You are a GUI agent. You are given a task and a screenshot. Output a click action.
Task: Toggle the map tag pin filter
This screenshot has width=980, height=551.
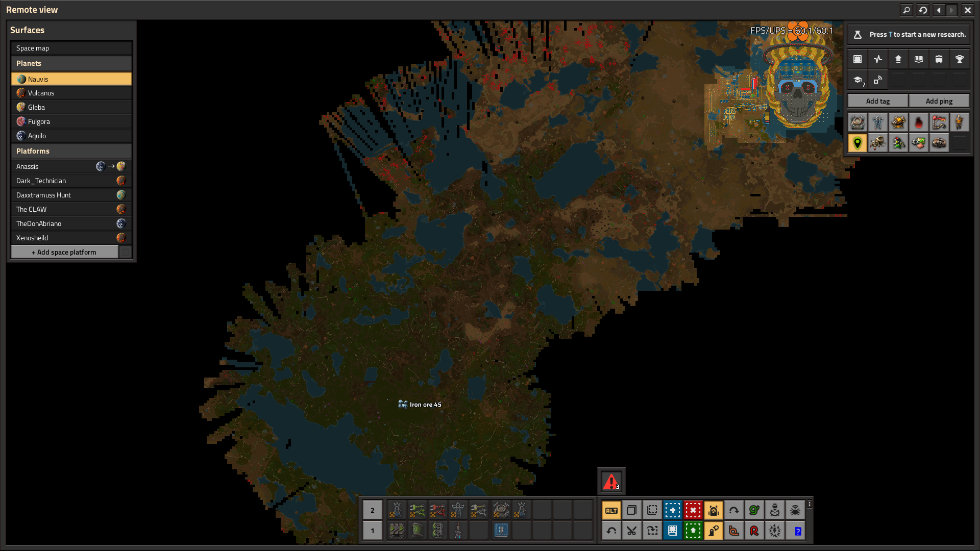pyautogui.click(x=857, y=143)
